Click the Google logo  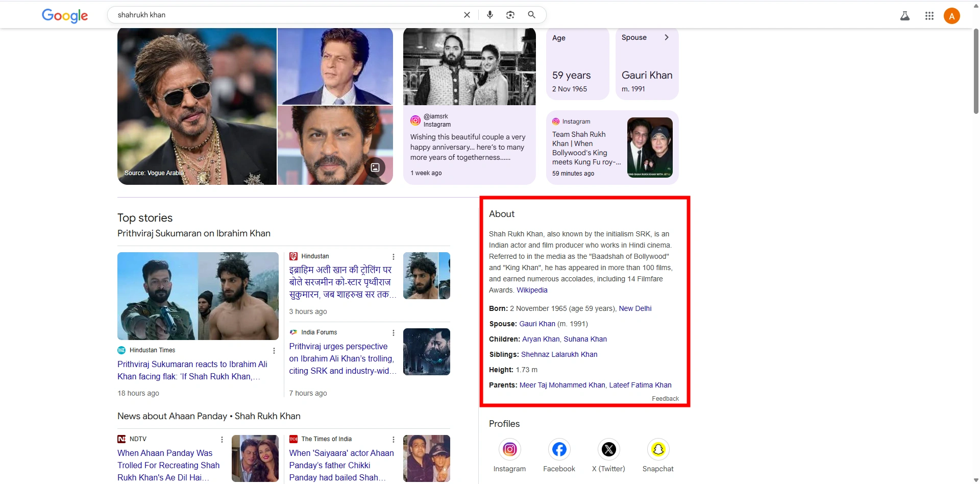click(x=65, y=15)
